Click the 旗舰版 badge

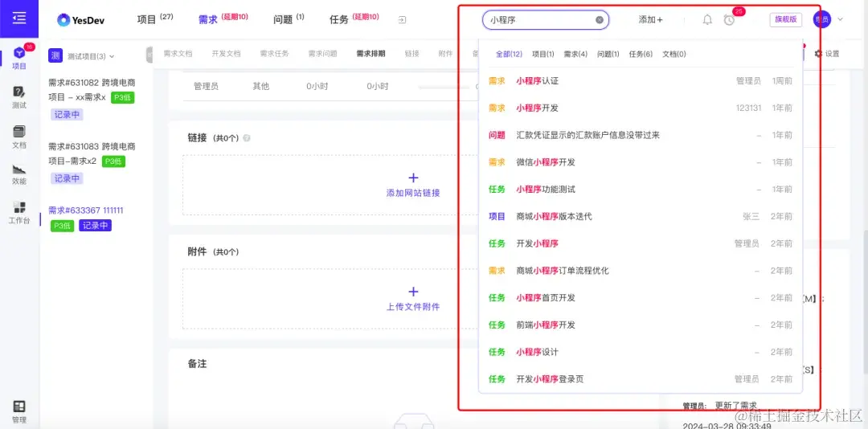785,19
